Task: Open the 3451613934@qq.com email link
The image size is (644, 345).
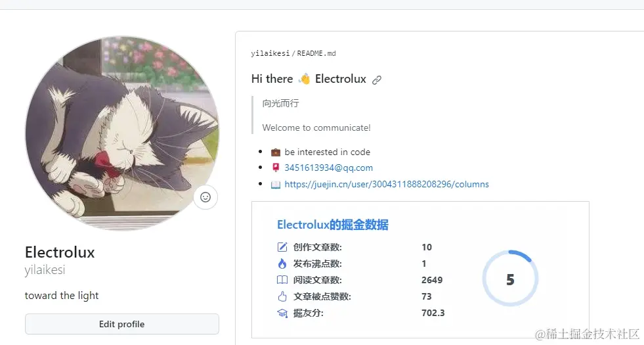Action: point(328,168)
